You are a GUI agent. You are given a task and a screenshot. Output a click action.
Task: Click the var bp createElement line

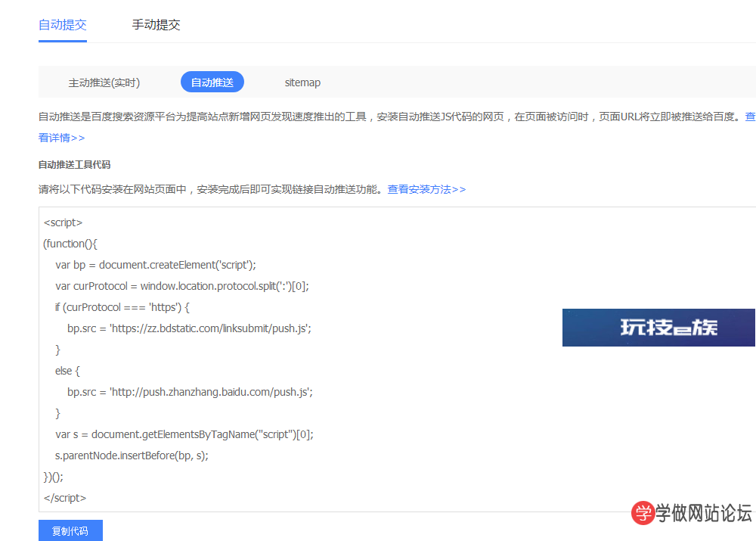(x=156, y=265)
